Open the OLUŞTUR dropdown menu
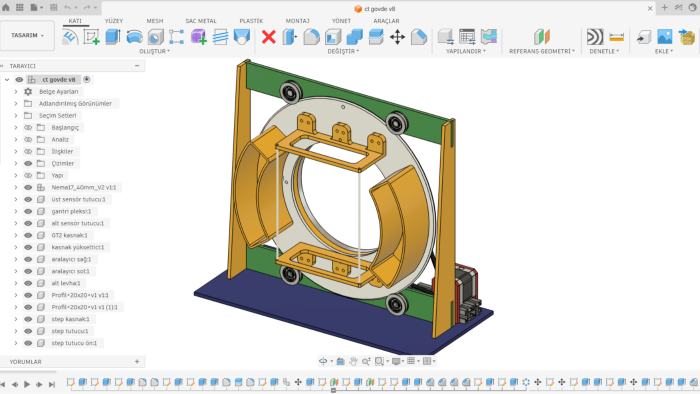Image resolution: width=700 pixels, height=394 pixels. pos(154,51)
